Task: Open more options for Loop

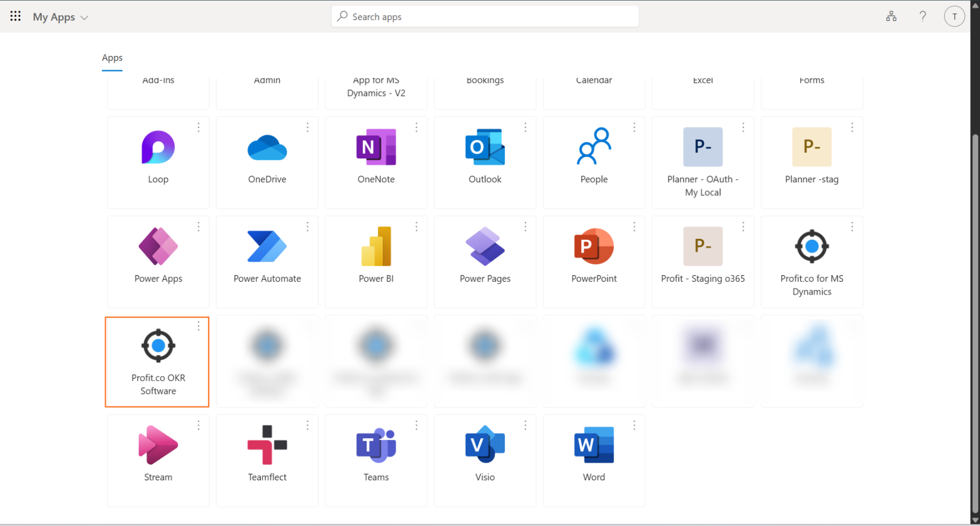Action: 199,127
